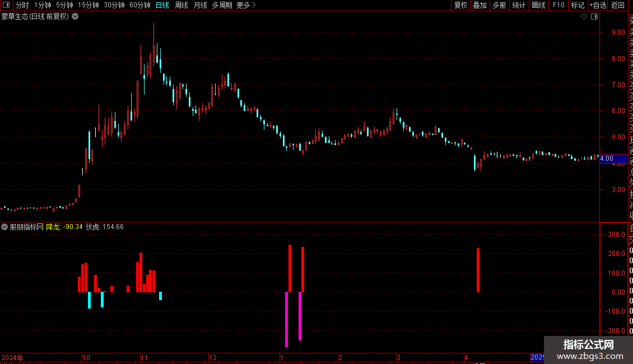633x364 pixels.
Task: Select the 15分钟 period
Action: (x=89, y=5)
